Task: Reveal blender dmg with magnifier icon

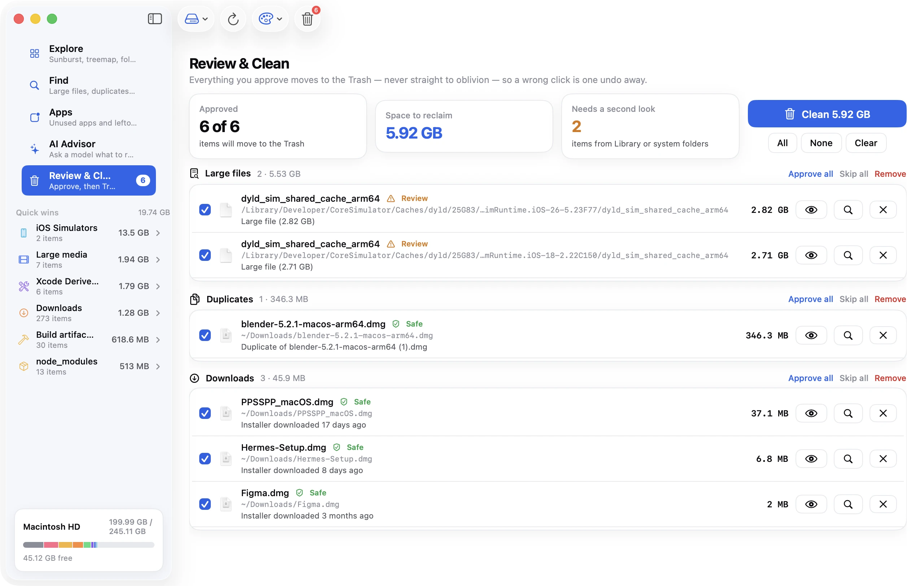Action: [848, 335]
